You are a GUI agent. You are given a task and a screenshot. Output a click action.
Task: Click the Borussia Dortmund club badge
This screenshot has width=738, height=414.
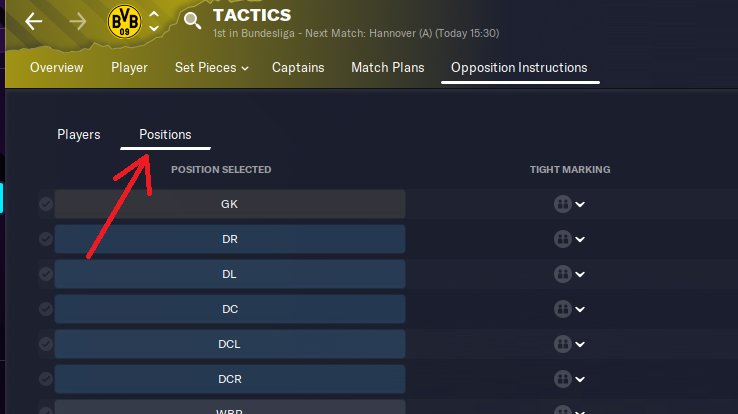(x=125, y=21)
